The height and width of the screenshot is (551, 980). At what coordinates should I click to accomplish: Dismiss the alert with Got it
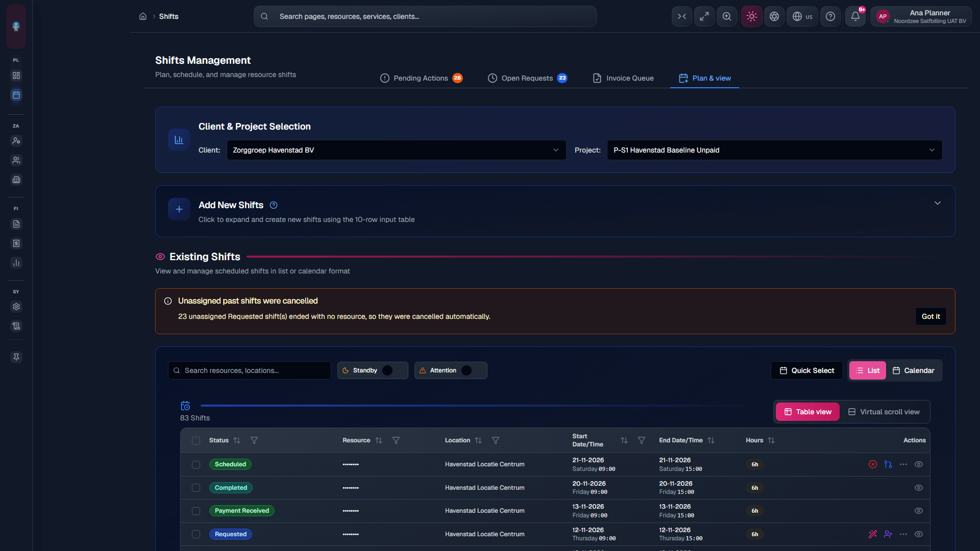(x=931, y=316)
